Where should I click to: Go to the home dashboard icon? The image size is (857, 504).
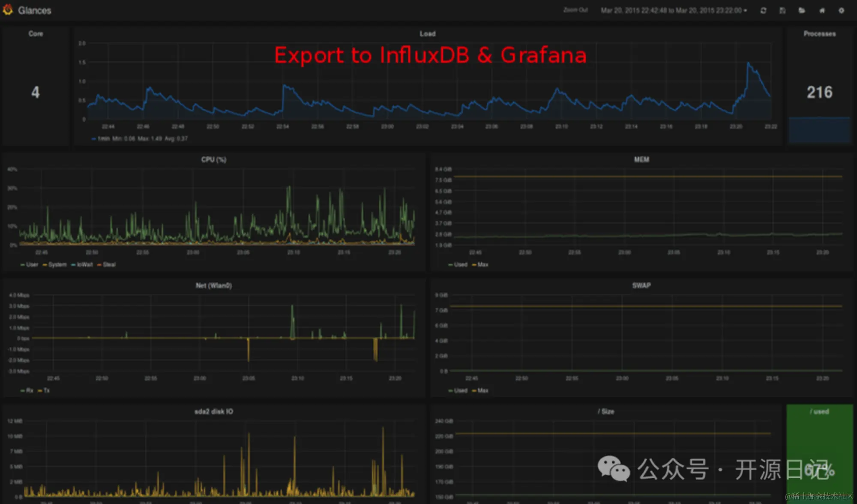click(822, 10)
